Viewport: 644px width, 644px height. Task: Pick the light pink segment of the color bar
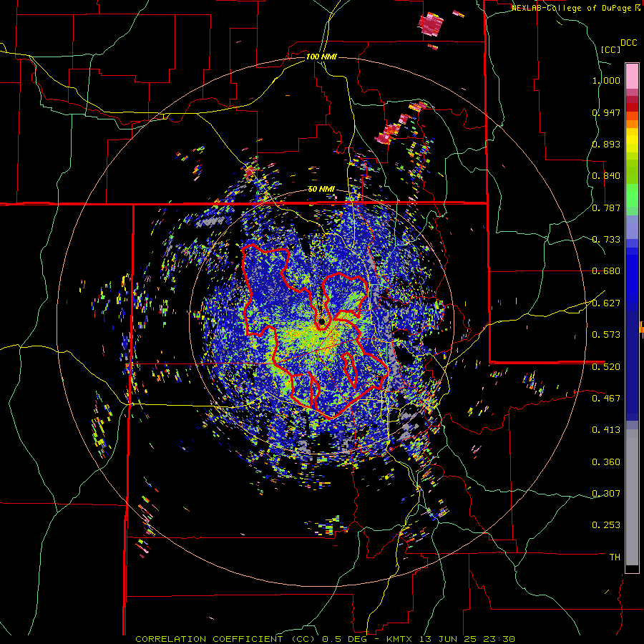[x=632, y=76]
